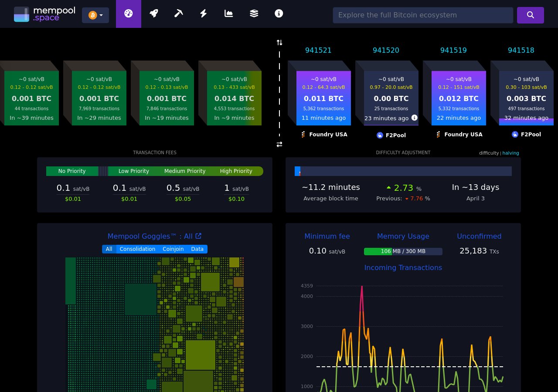This screenshot has width=558, height=392.
Task: Click the Explore Bitcoin ecosystem search field
Action: pos(423,15)
